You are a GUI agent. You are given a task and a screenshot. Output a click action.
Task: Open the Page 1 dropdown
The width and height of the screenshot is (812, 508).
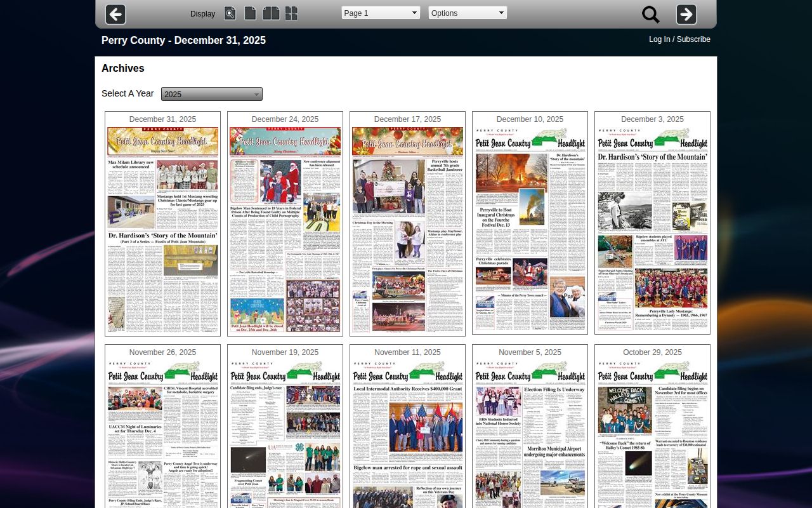point(381,13)
